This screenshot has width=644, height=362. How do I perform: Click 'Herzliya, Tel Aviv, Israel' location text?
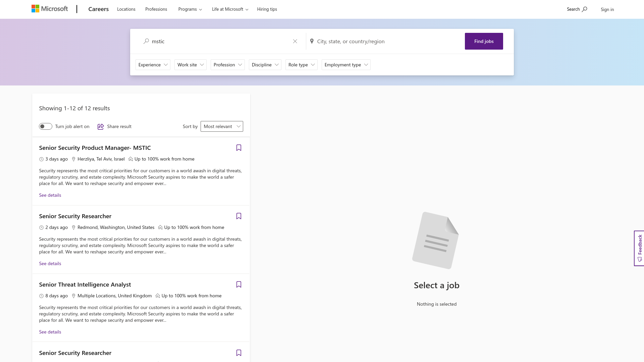point(101,159)
